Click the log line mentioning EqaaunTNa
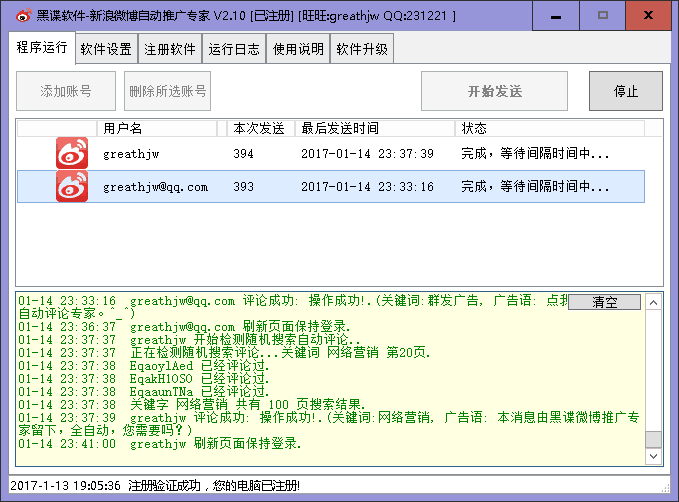The height and width of the screenshot is (502, 679). [144, 392]
